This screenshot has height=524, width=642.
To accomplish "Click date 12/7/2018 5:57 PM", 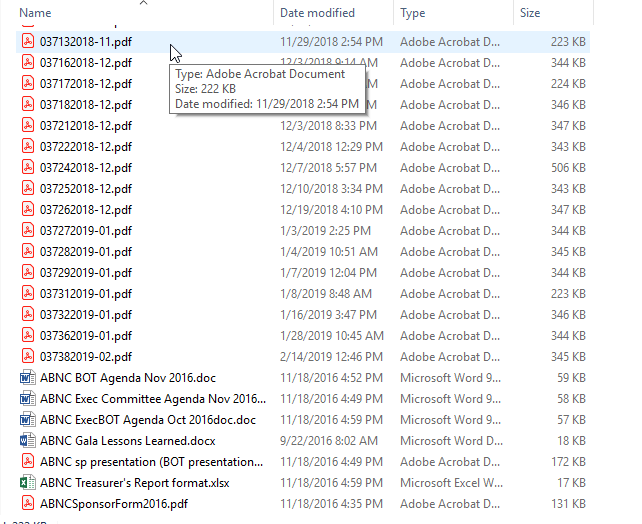I will 328,168.
